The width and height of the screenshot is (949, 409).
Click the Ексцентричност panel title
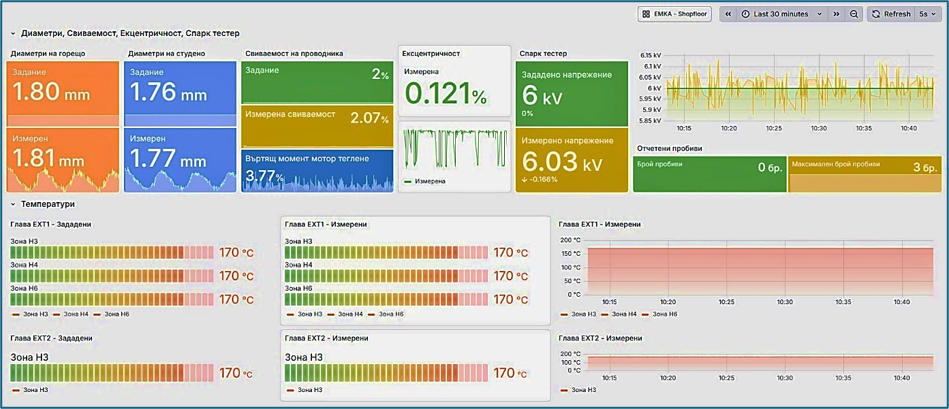point(431,53)
